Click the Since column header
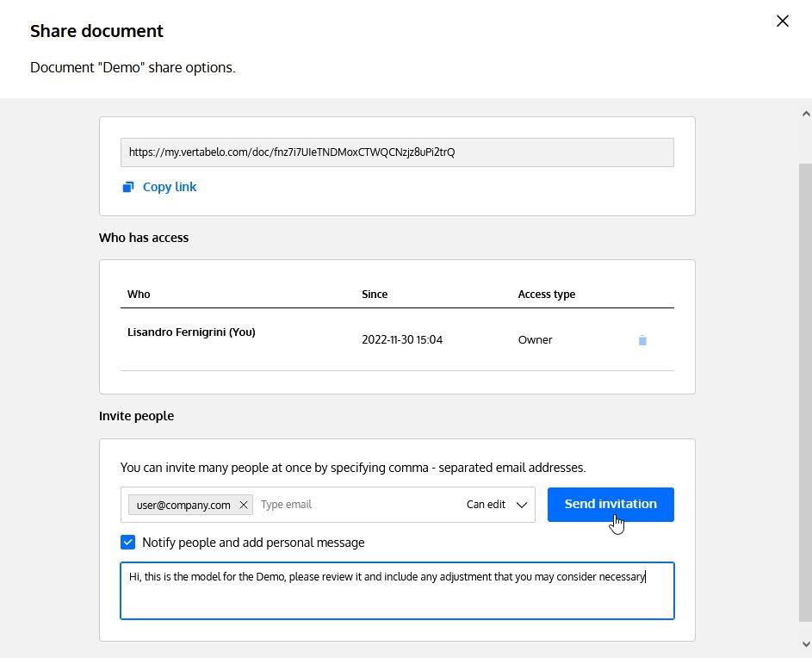 375,295
